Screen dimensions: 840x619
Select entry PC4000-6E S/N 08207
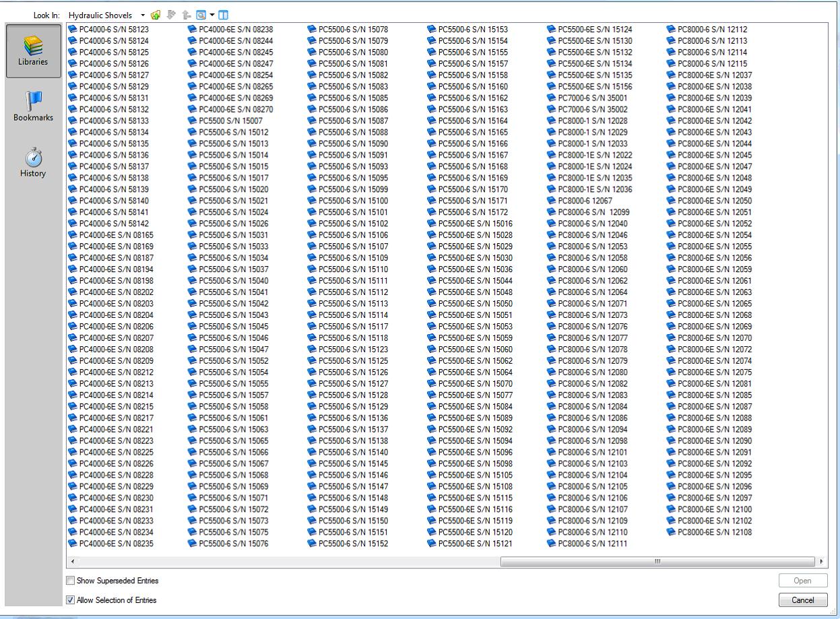116,338
